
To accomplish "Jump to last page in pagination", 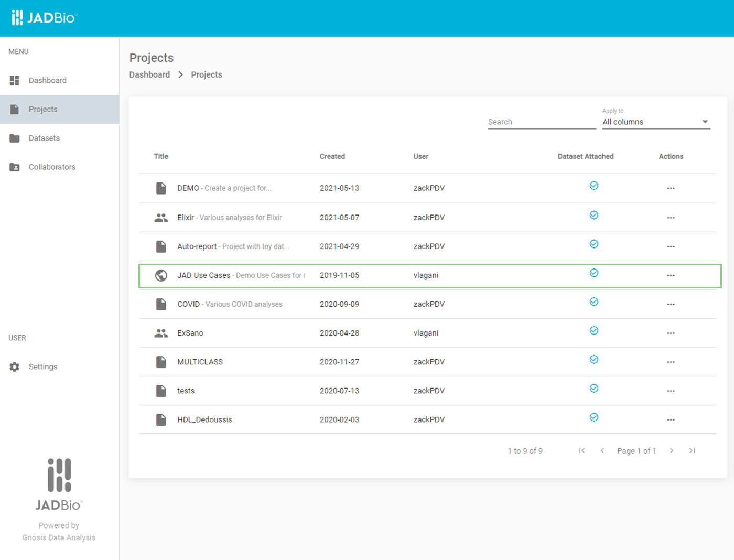I will click(x=692, y=450).
